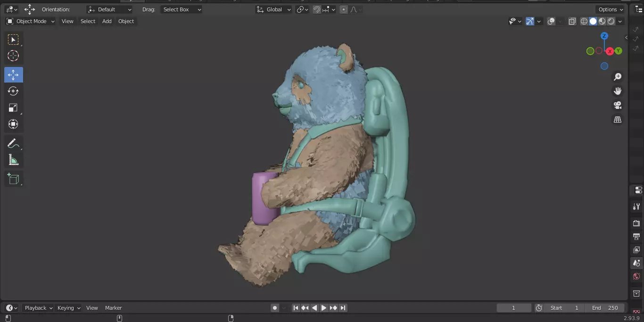Screen dimensions: 644x322
Task: Open the viewport Select menu
Action: [88, 21]
